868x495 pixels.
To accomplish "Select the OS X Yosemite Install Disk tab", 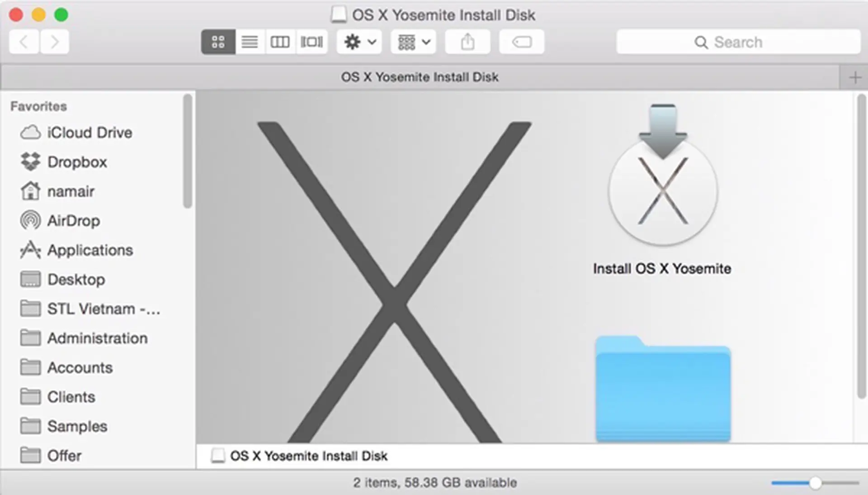I will pos(420,77).
